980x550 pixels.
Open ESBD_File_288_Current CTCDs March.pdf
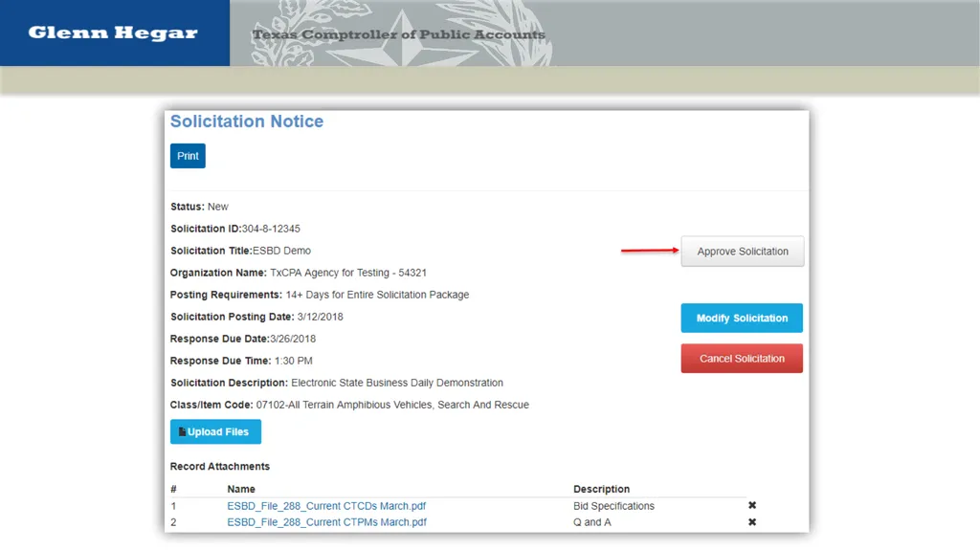click(326, 506)
